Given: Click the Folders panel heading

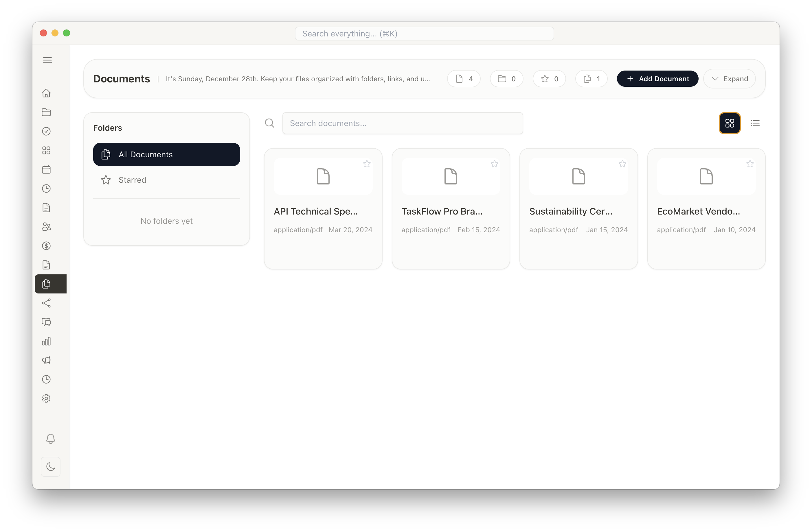Looking at the screenshot, I should coord(107,128).
